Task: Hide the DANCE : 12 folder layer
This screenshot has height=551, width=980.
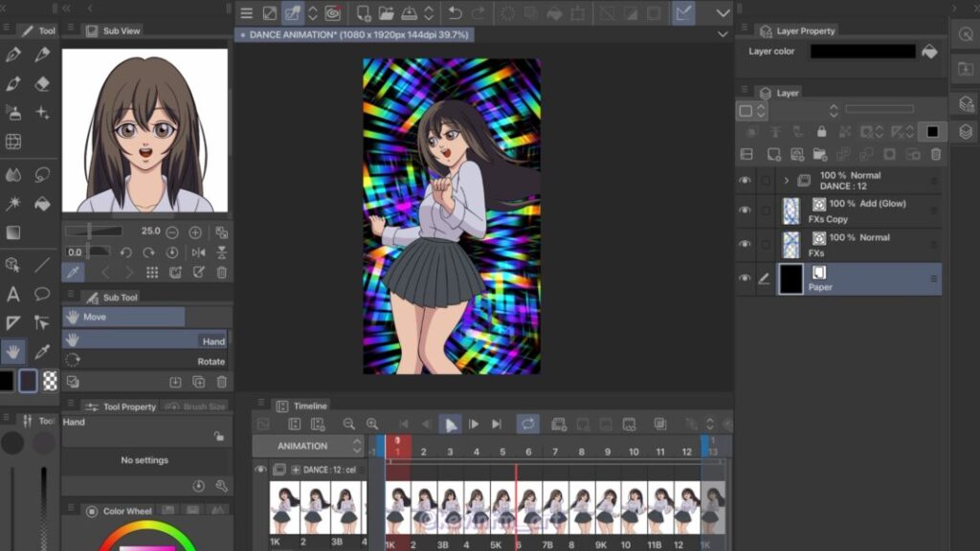Action: [745, 181]
